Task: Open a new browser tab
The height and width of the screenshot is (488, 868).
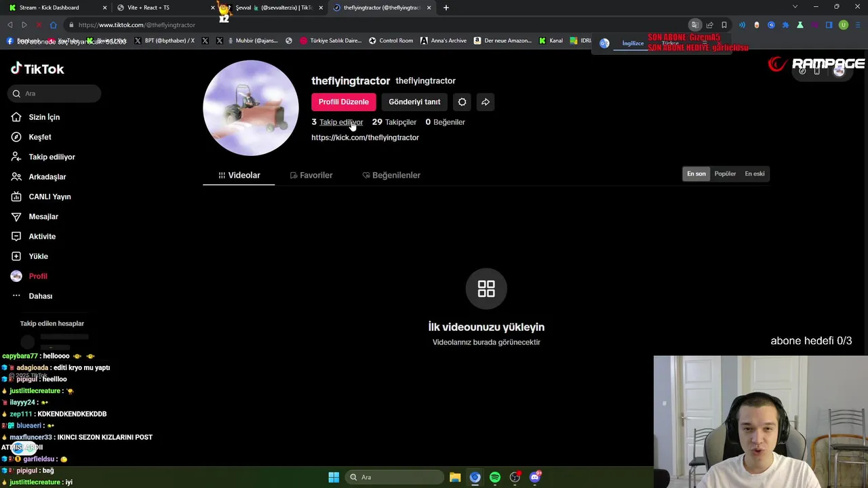Action: 446,7
